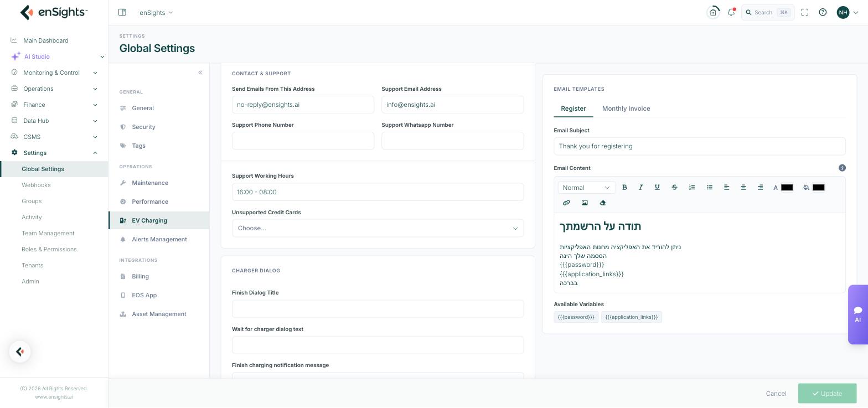The height and width of the screenshot is (408, 868).
Task: Apply strikethrough in email editor
Action: click(x=674, y=188)
